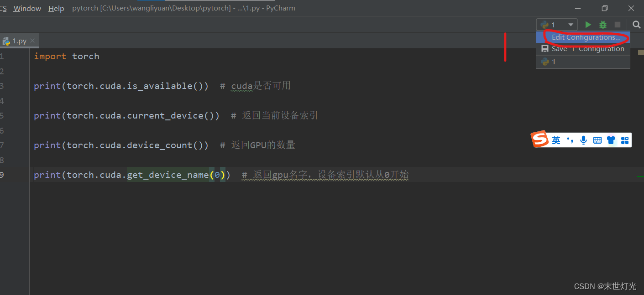Switch to the 1.py editor tab
644x295 pixels.
pos(18,41)
